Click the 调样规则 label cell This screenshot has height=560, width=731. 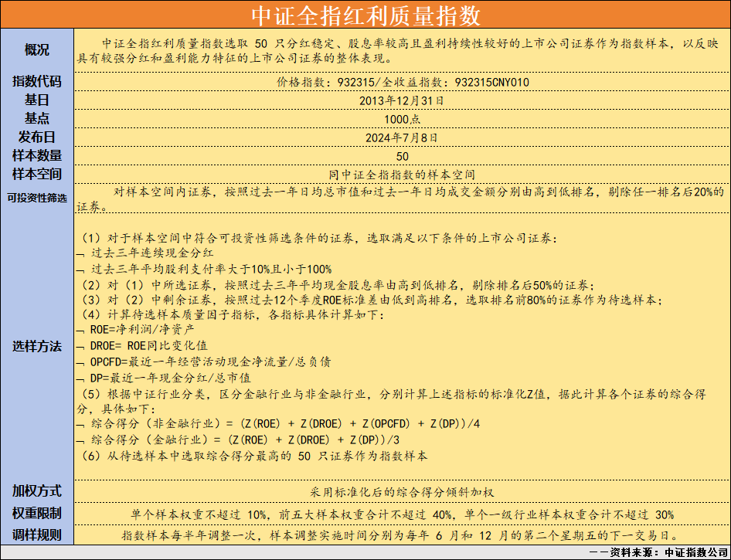tap(37, 535)
